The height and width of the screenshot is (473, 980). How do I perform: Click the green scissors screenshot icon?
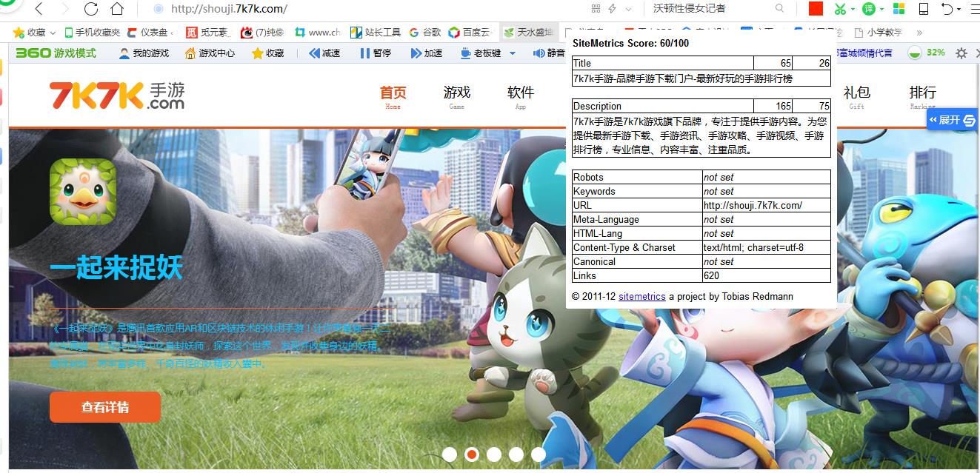pyautogui.click(x=840, y=9)
